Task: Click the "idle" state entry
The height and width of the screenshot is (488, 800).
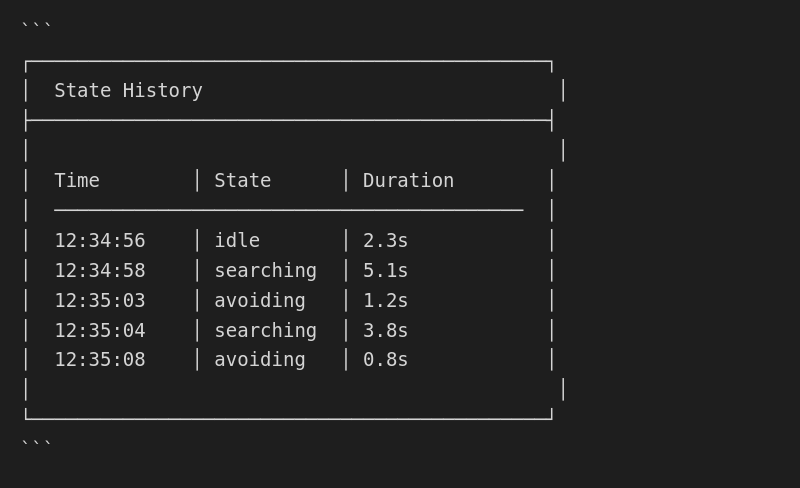Action: [237, 241]
